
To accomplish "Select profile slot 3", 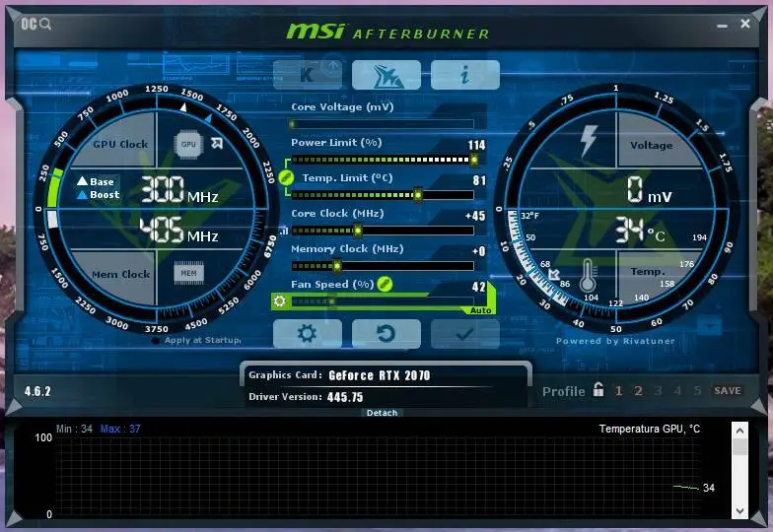I will [658, 390].
